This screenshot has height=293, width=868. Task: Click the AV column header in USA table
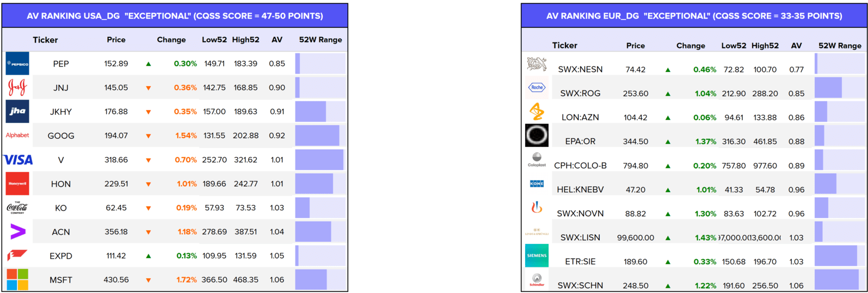pyautogui.click(x=277, y=40)
